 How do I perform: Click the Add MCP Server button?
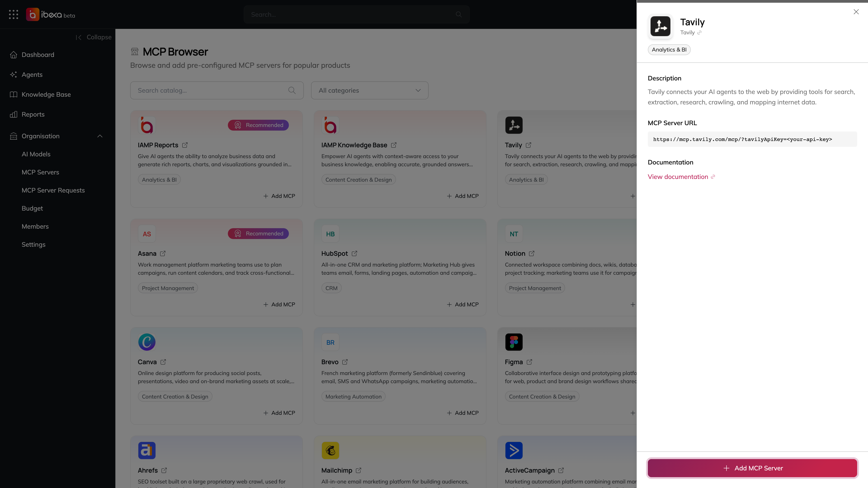coord(752,468)
